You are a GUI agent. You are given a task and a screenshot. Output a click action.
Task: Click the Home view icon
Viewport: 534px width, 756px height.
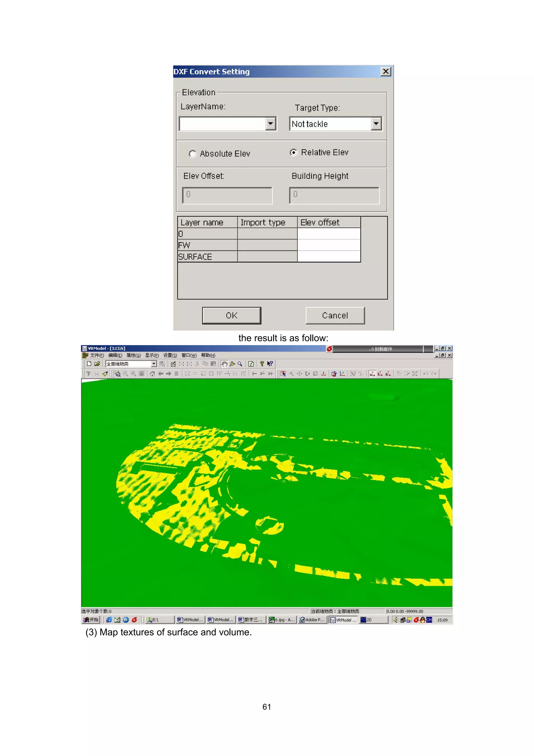(152, 374)
